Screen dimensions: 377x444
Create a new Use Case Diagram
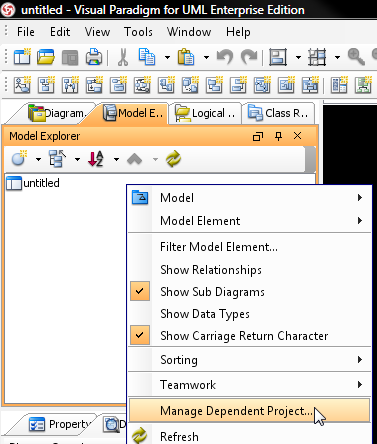(x=22, y=84)
